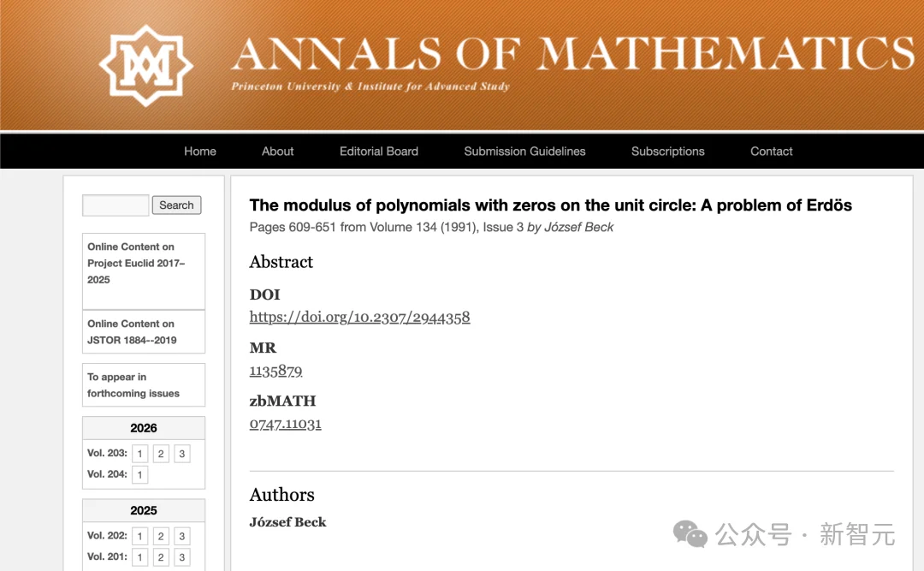Image resolution: width=924 pixels, height=571 pixels.
Task: Click the search text input field
Action: tap(115, 205)
